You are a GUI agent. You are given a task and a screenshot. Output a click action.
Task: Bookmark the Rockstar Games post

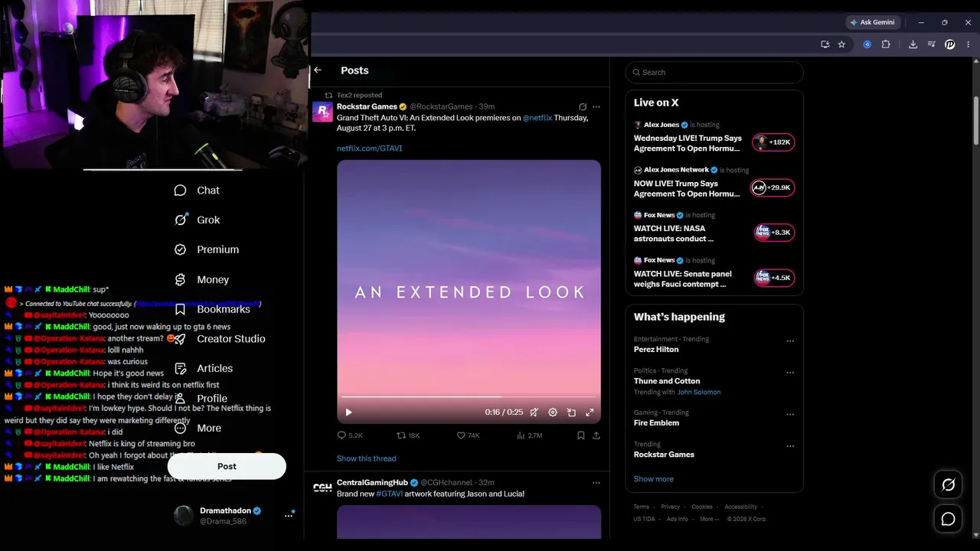coord(580,435)
